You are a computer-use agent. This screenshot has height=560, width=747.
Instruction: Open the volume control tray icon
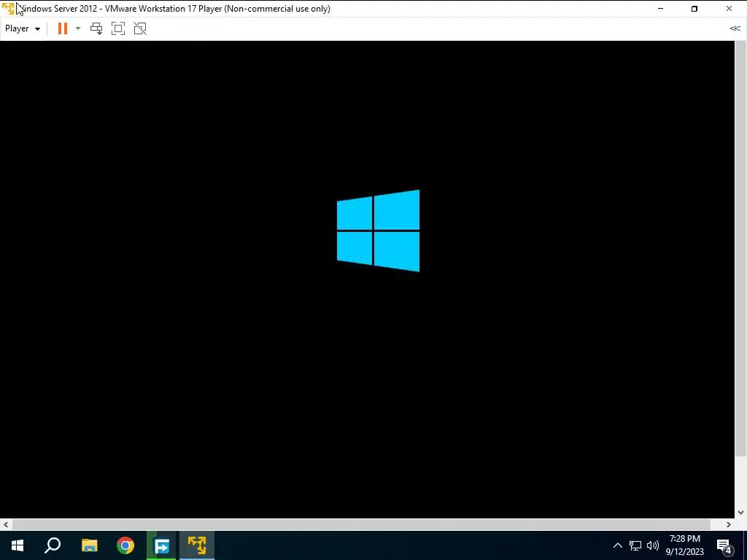tap(653, 545)
